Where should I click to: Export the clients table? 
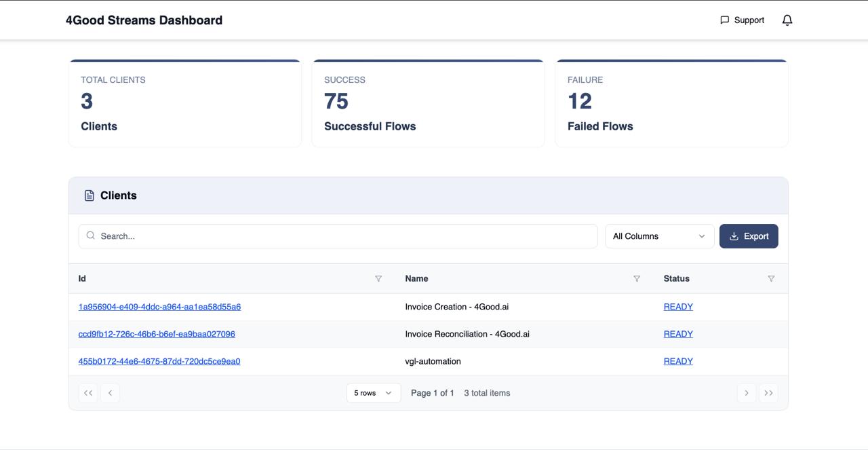[749, 236]
